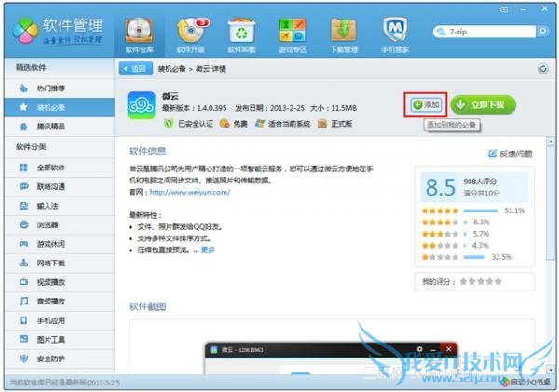Click the 装机必备 breadcrumb link
559x392 pixels.
click(x=171, y=69)
